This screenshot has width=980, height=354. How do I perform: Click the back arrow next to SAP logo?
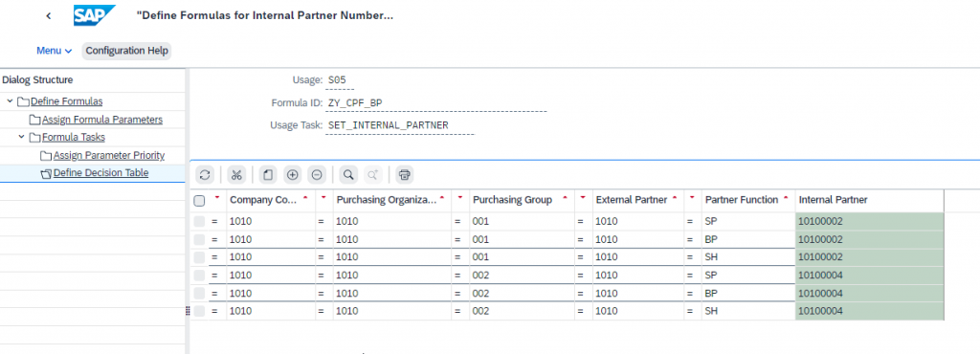[49, 15]
